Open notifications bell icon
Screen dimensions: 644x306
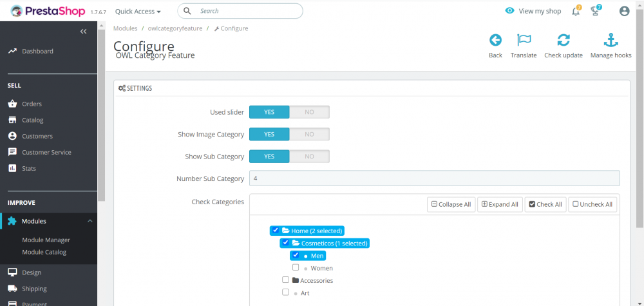(x=576, y=12)
